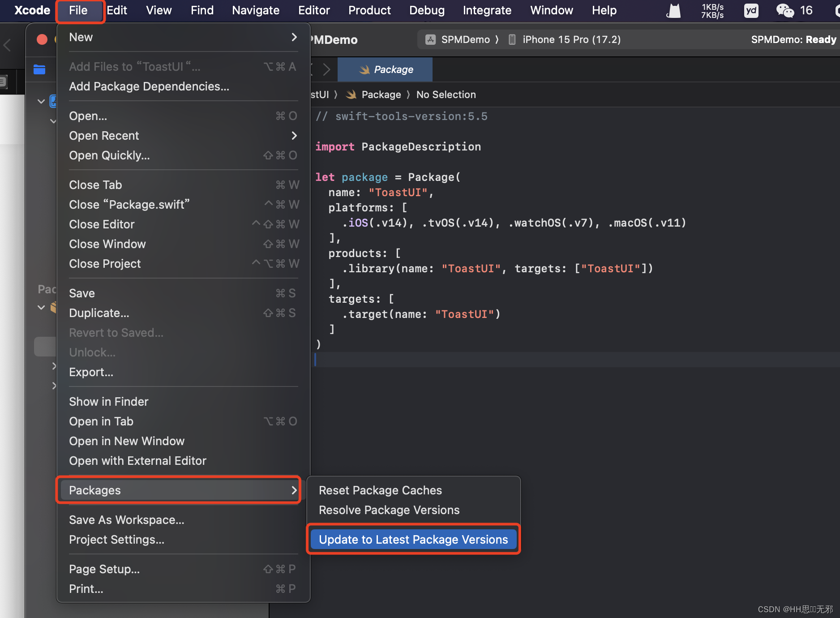This screenshot has height=618, width=840.
Task: Open the Find menu
Action: click(x=202, y=10)
